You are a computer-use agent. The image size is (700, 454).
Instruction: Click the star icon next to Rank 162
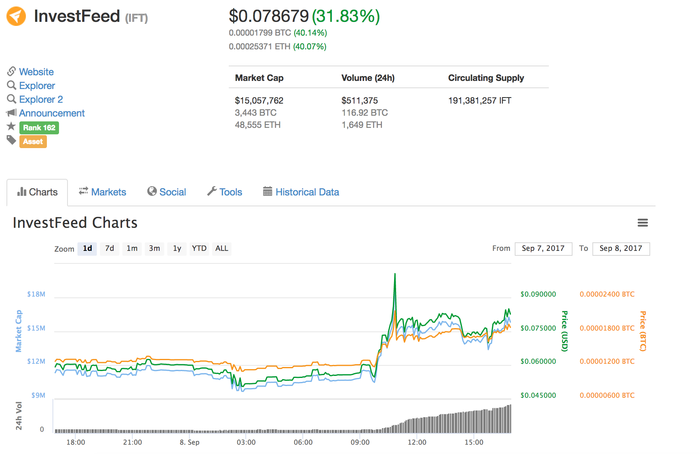tap(11, 126)
